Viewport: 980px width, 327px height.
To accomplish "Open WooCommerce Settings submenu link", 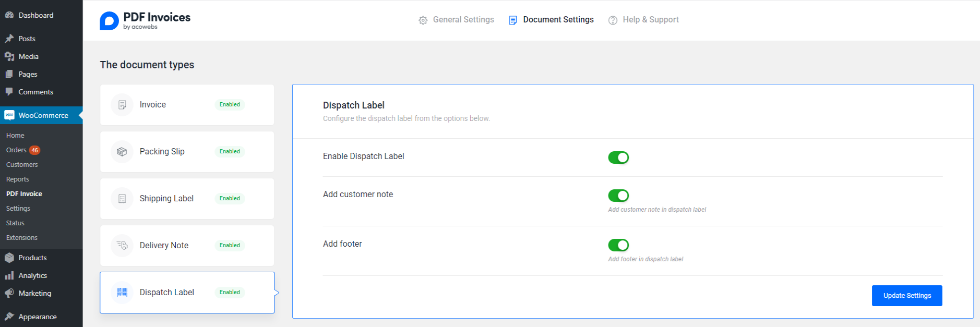I will pyautogui.click(x=18, y=208).
